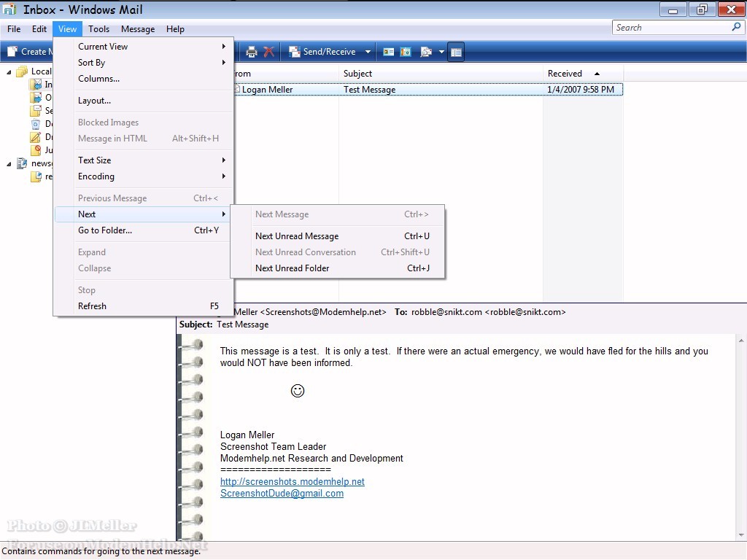Select the Sent Items folder icon

[x=36, y=111]
